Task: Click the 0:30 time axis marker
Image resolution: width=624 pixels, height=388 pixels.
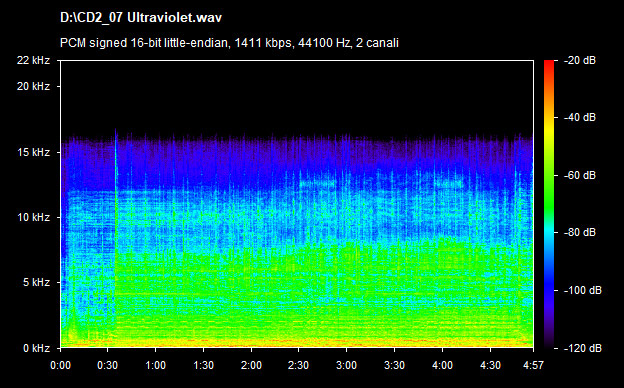Action: coord(107,365)
